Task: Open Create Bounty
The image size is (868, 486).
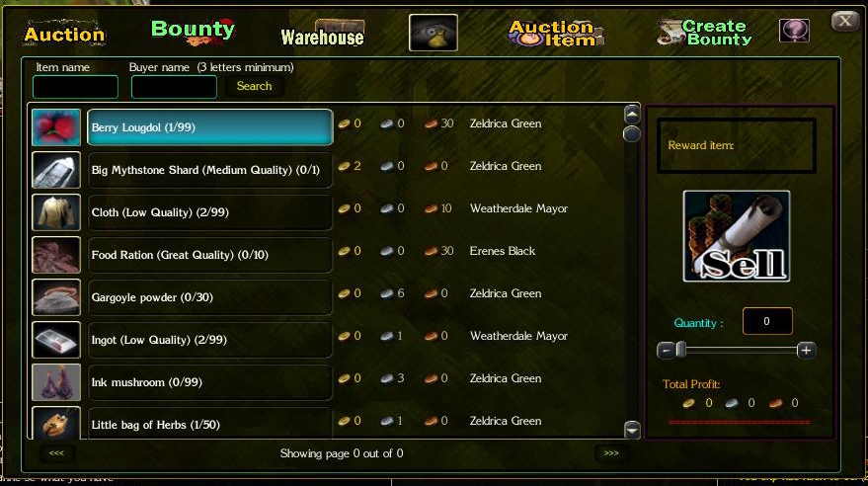Action: point(705,33)
